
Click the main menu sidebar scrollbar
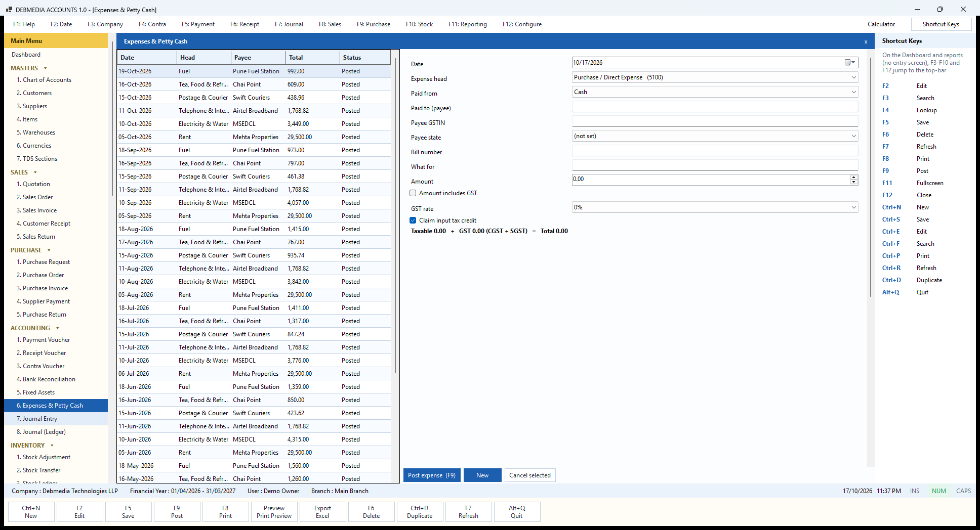pyautogui.click(x=112, y=119)
